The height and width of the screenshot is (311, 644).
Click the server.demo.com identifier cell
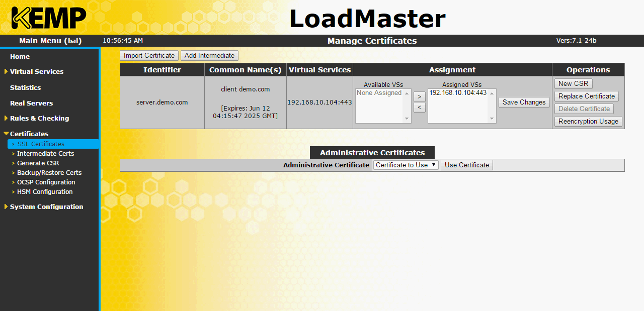[162, 102]
